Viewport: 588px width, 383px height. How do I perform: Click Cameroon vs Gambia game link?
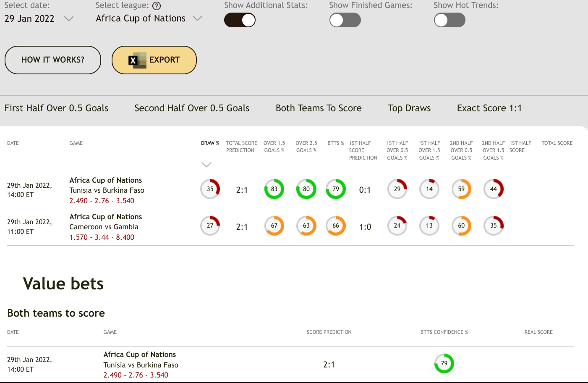(104, 227)
